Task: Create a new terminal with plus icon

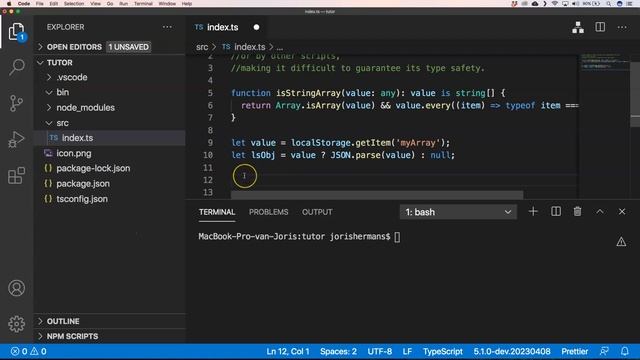Action: [533, 211]
